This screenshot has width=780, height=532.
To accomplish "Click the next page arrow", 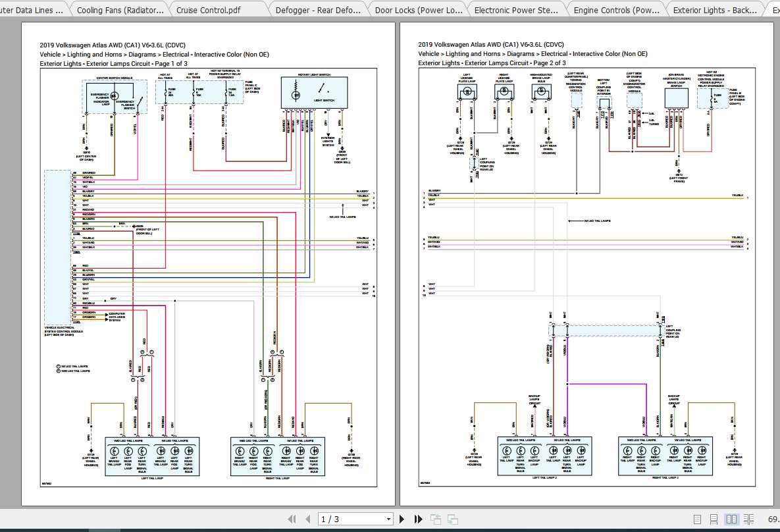I will [402, 519].
